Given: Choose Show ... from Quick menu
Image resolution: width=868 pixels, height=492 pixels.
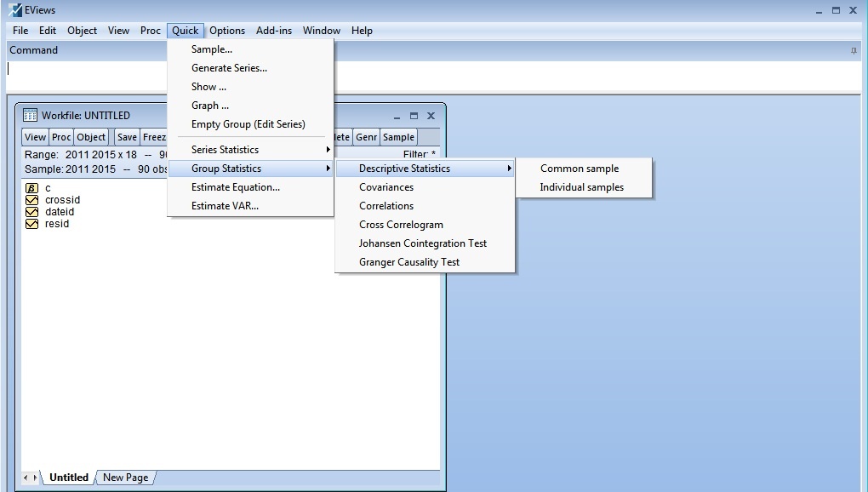Looking at the screenshot, I should pos(251,87).
